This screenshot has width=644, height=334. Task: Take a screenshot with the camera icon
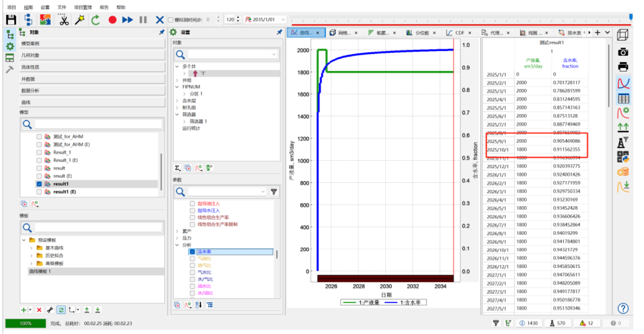click(623, 52)
